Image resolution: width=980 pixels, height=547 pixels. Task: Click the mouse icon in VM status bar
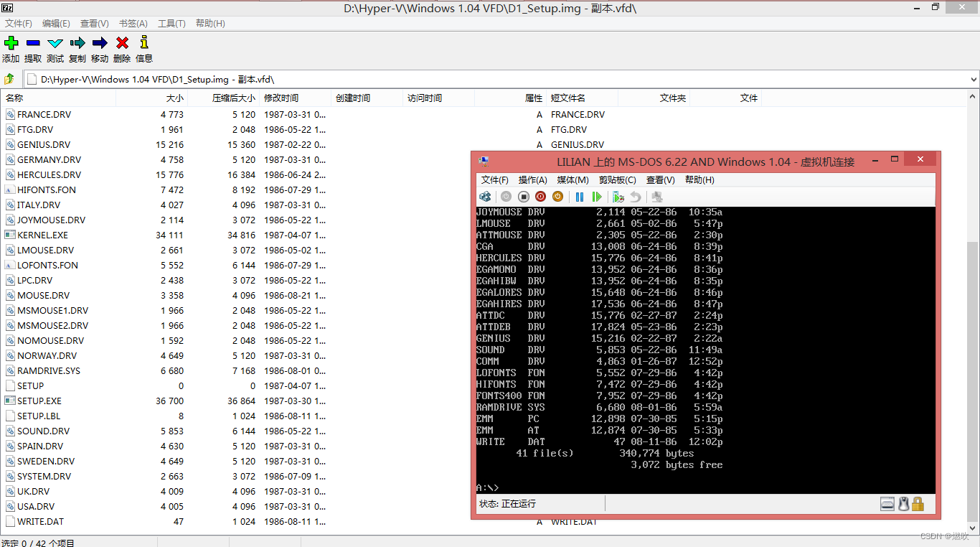tap(904, 504)
